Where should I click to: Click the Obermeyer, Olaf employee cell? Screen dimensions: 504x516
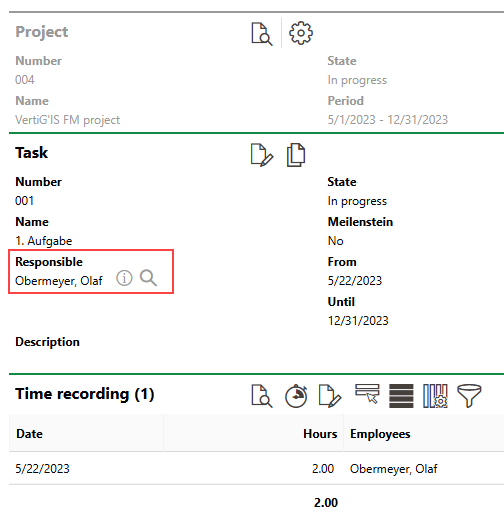[393, 469]
